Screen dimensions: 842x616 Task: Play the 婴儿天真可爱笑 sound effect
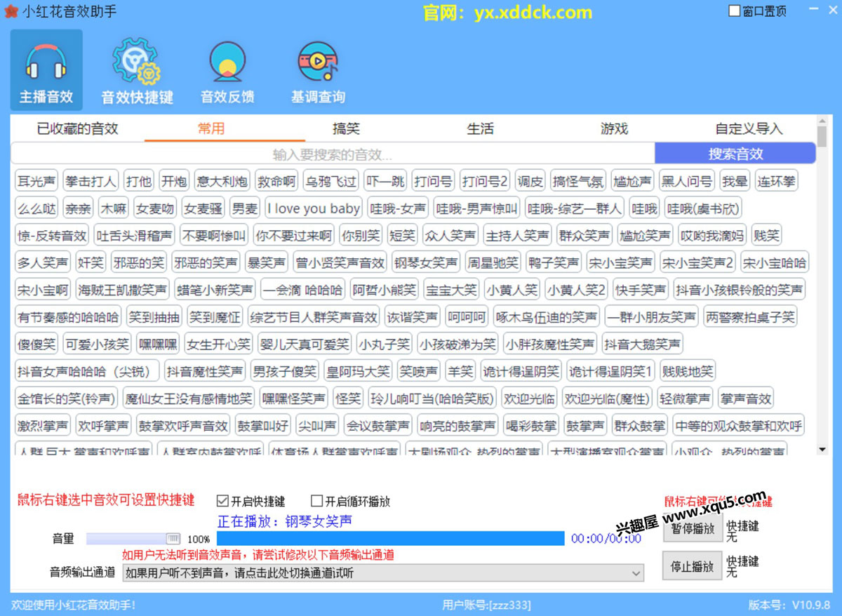tap(305, 344)
